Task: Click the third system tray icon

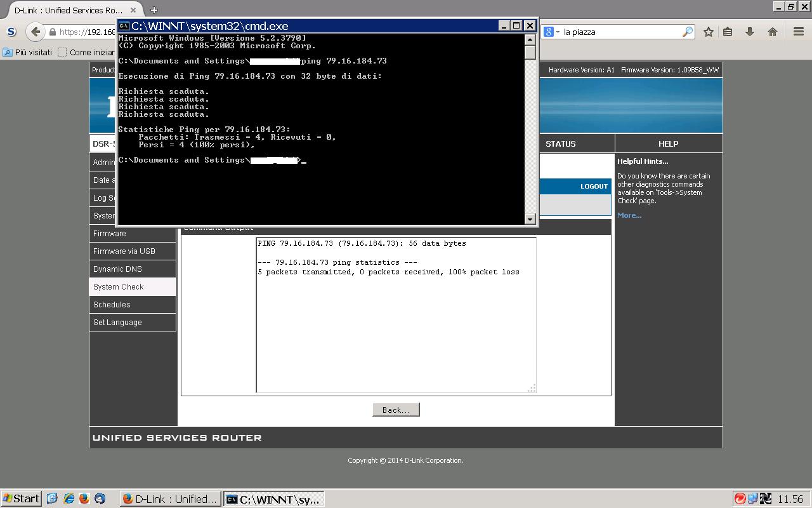Action: (766, 498)
